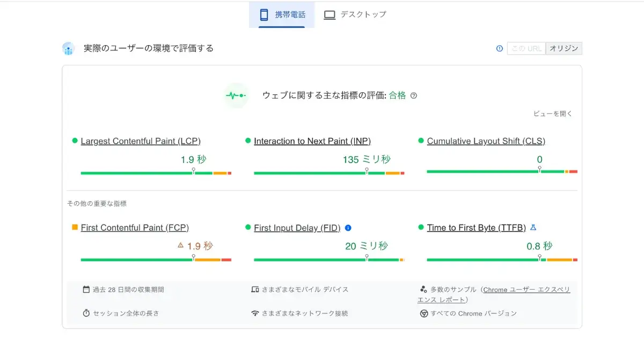This screenshot has width=644, height=338.
Task: Click the TTFB distribution bar
Action: [x=502, y=260]
